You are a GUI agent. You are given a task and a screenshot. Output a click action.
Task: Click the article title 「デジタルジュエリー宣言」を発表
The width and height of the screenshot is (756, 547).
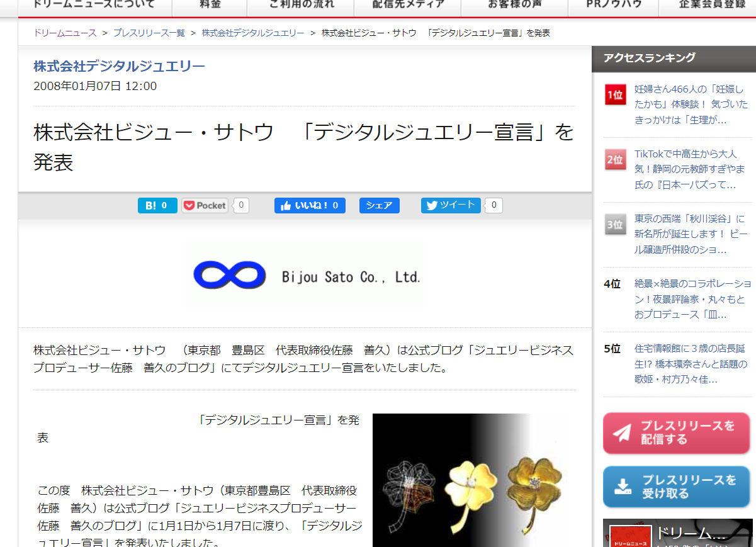303,147
